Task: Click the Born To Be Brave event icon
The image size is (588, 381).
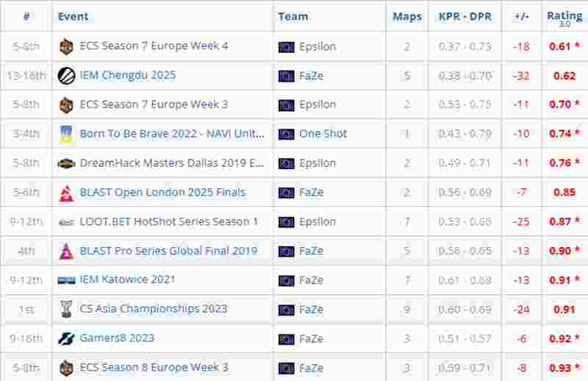Action: pyautogui.click(x=66, y=134)
